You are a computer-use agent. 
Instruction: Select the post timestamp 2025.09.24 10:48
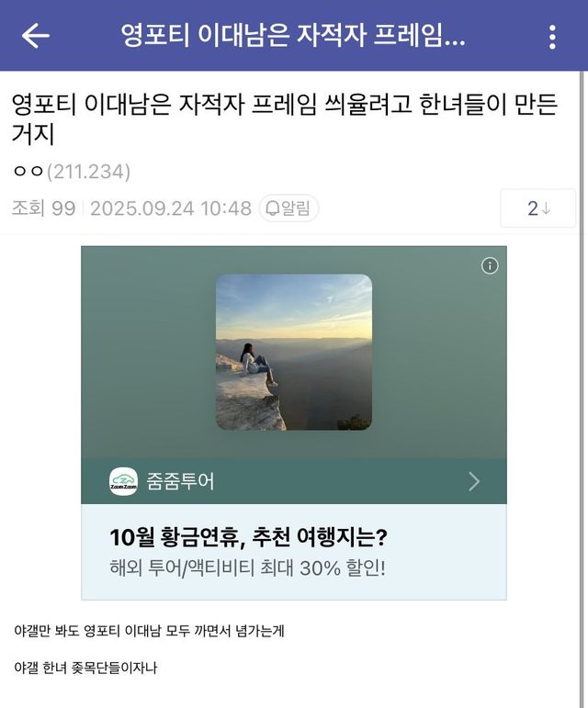[171, 208]
